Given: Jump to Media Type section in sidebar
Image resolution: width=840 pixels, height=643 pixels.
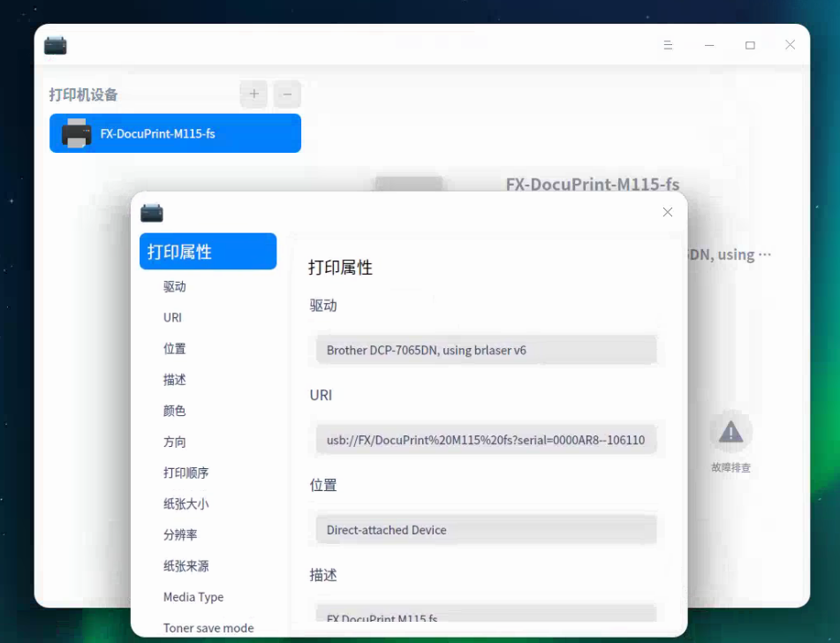Looking at the screenshot, I should pyautogui.click(x=193, y=597).
